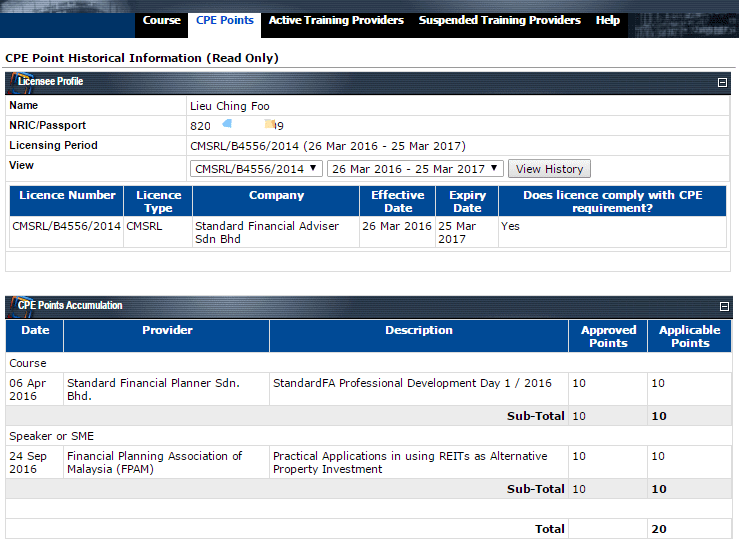Click the Description column header
Viewport: 739px width, 544px height.
point(419,336)
